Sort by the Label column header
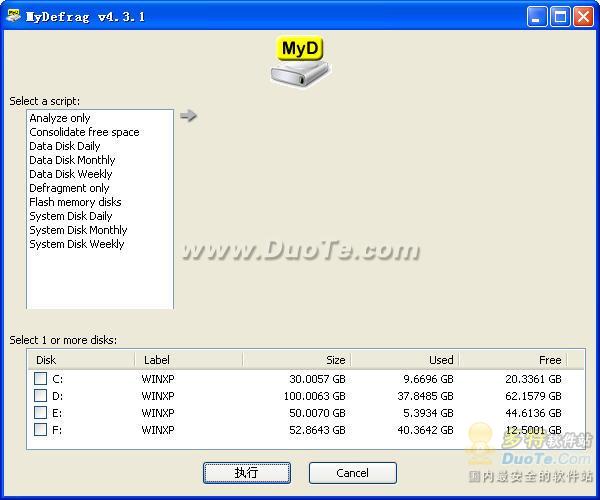The width and height of the screenshot is (600, 500). (189, 360)
